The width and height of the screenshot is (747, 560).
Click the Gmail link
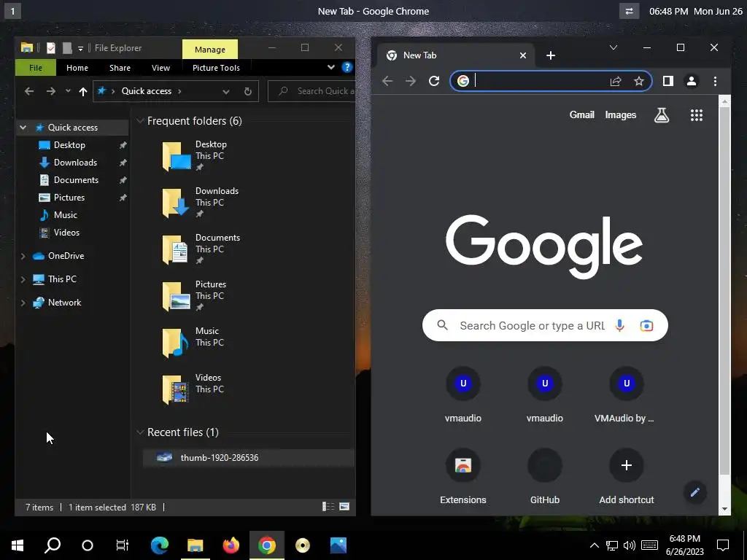coord(581,114)
